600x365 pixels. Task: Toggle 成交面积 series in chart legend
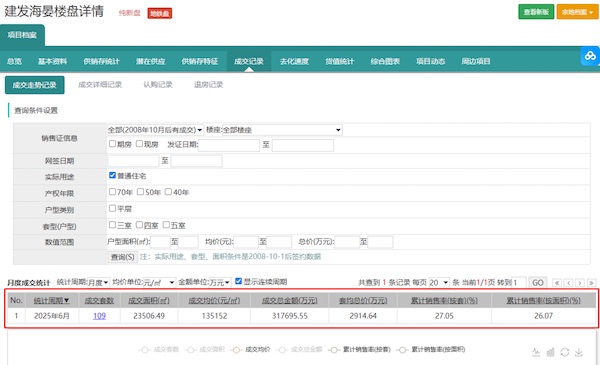click(205, 349)
